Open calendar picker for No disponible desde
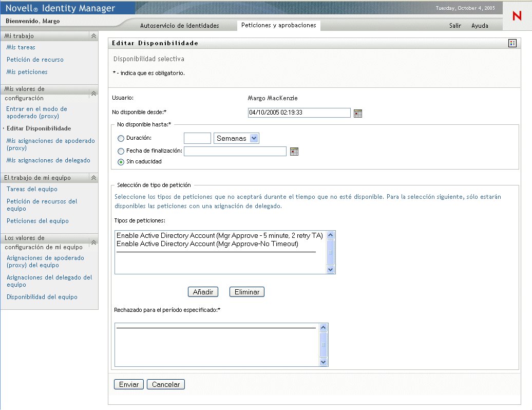The height and width of the screenshot is (410, 532). [358, 113]
